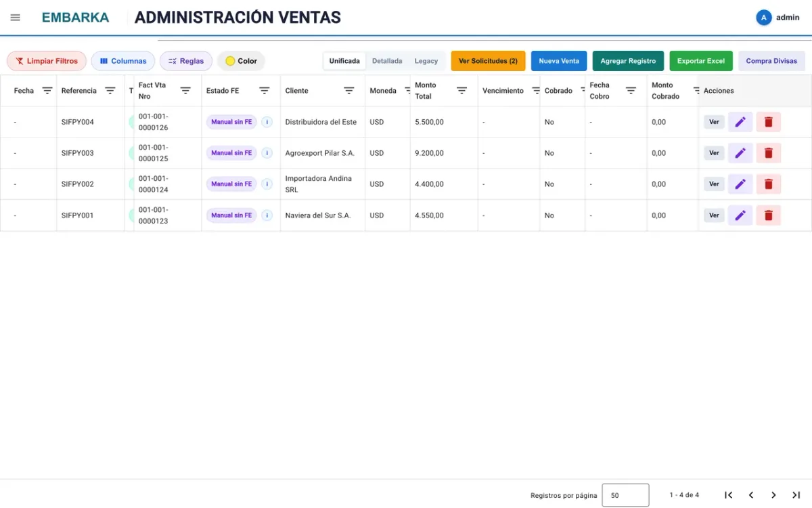The width and height of the screenshot is (812, 508).
Task: Delete the SIFPY002 record with trash icon
Action: [769, 184]
